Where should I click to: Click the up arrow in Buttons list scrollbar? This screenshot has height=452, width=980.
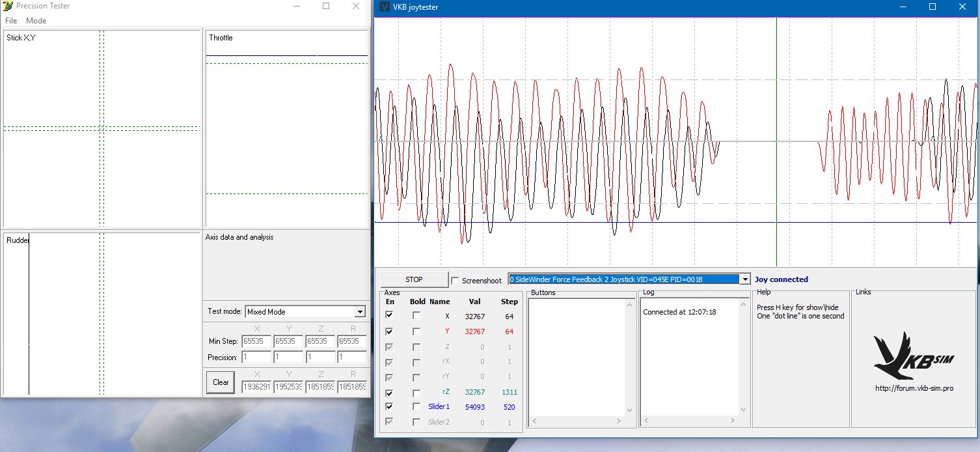click(629, 305)
